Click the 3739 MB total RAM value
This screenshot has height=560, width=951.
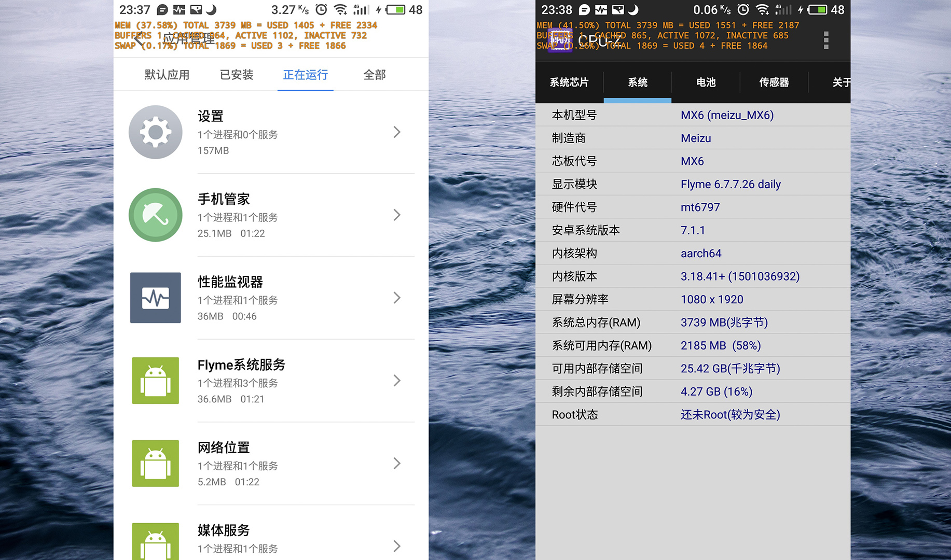(724, 323)
